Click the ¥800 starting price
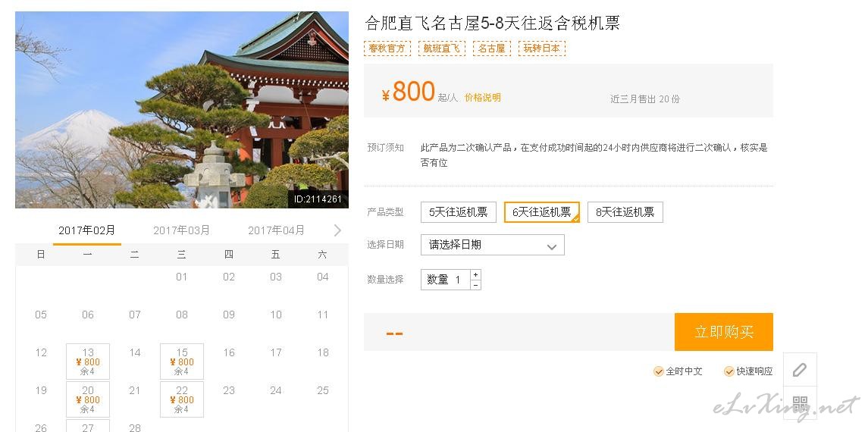Screen dimensions: 868x432 click(408, 92)
